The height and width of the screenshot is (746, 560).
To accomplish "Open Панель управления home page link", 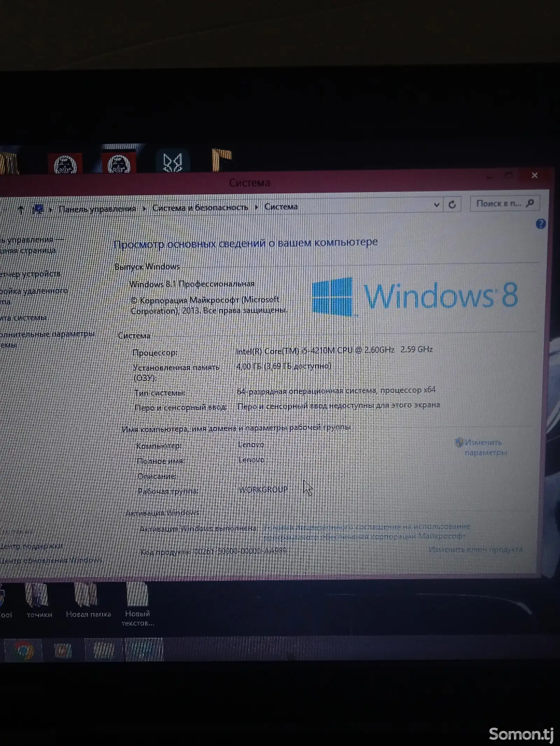I will pos(31,245).
